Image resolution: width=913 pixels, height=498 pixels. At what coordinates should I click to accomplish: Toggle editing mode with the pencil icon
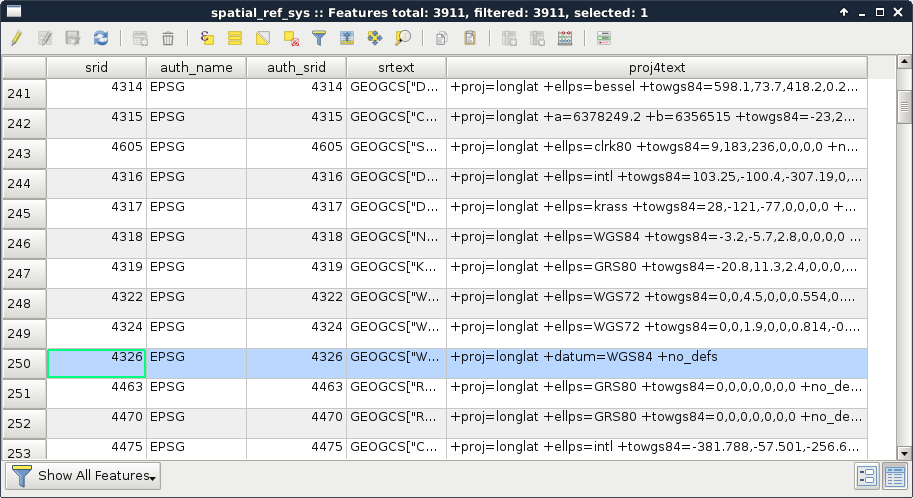click(17, 38)
